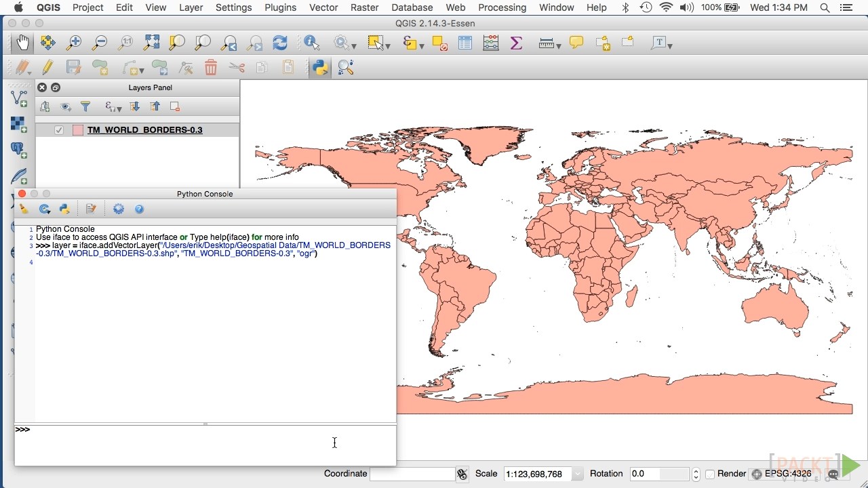Toggle mouse extents display next to Coordinate
The image size is (868, 488).
[462, 474]
